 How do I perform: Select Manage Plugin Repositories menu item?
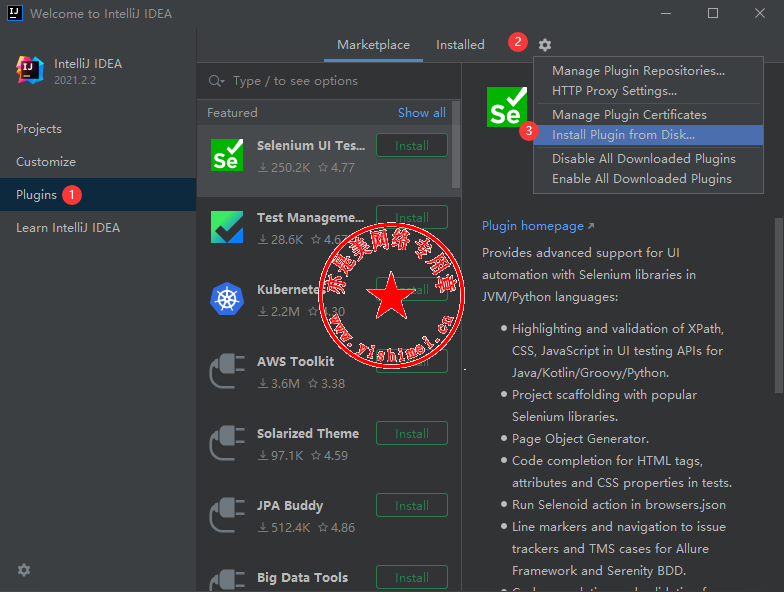(x=648, y=70)
